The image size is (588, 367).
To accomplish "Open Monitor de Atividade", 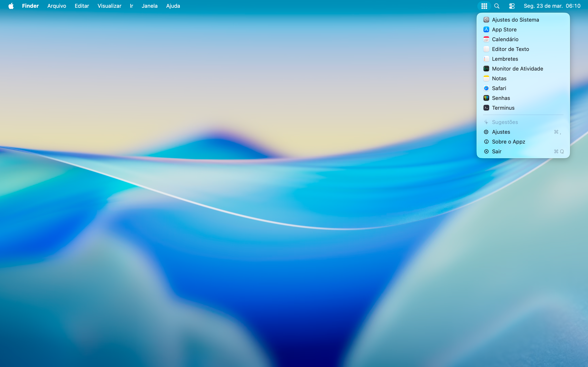I will pos(517,69).
